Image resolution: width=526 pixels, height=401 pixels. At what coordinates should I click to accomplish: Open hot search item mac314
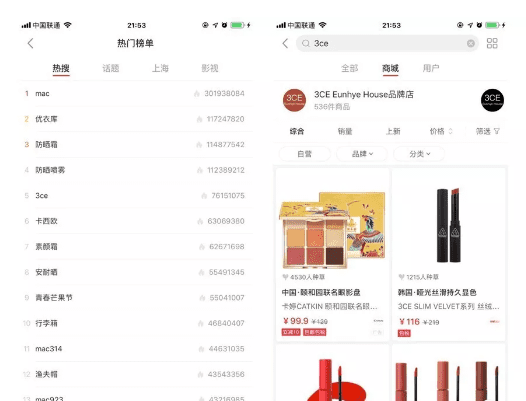(136, 349)
